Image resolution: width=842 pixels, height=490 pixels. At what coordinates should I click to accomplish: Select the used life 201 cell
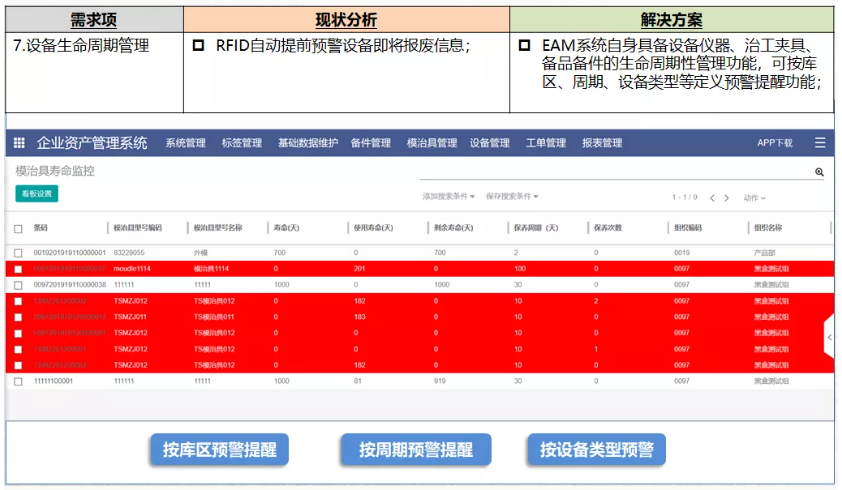[x=359, y=269]
